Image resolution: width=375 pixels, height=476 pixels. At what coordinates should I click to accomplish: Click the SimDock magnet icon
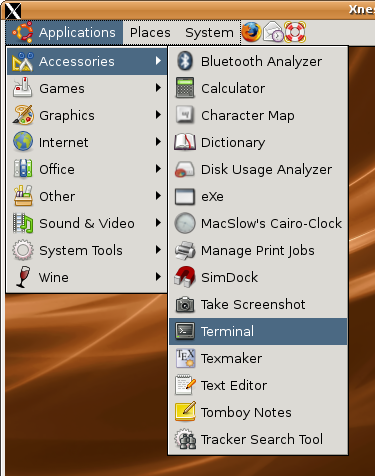185,277
